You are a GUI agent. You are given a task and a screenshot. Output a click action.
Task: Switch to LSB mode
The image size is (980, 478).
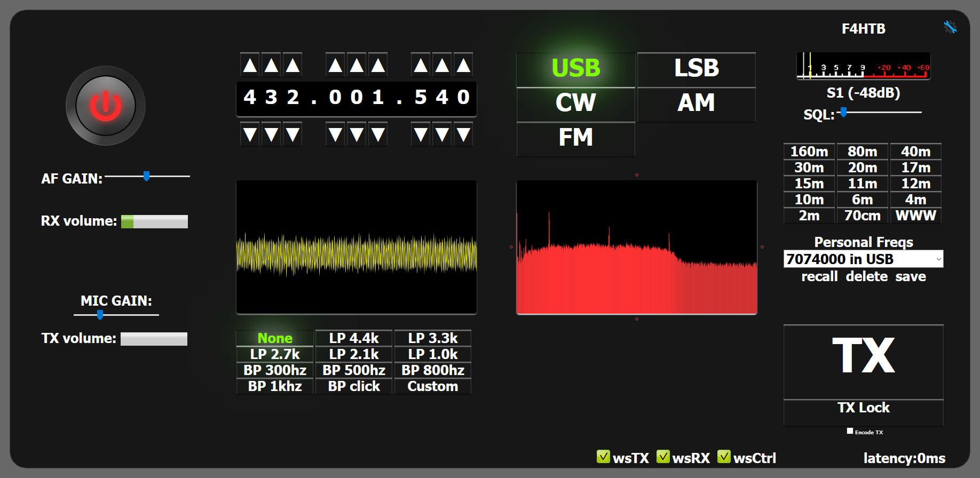(x=696, y=68)
